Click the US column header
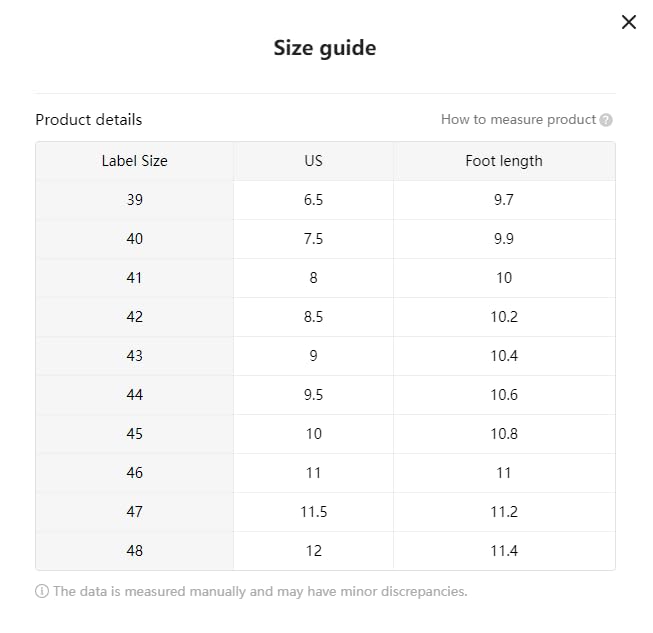653x633 pixels. [313, 160]
